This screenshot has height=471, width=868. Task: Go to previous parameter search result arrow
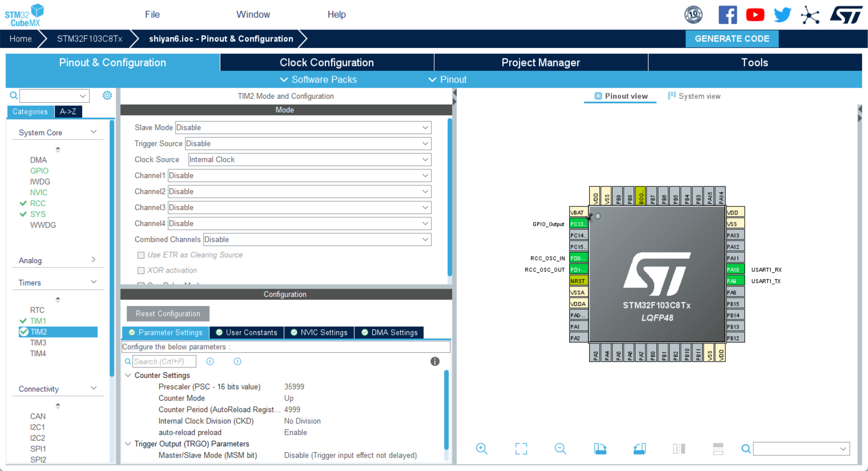point(210,361)
